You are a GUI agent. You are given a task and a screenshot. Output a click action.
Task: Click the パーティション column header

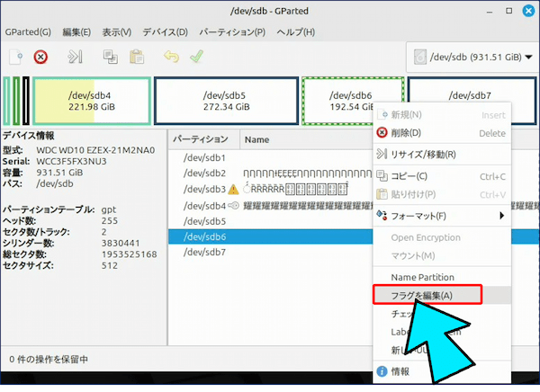[x=200, y=139]
